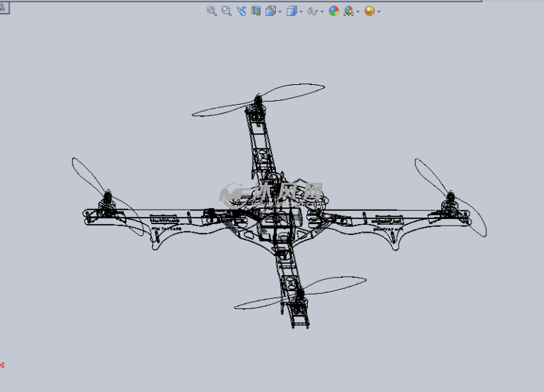Open the View Orientation dropdown arrow
The image size is (544, 392).
tap(279, 11)
